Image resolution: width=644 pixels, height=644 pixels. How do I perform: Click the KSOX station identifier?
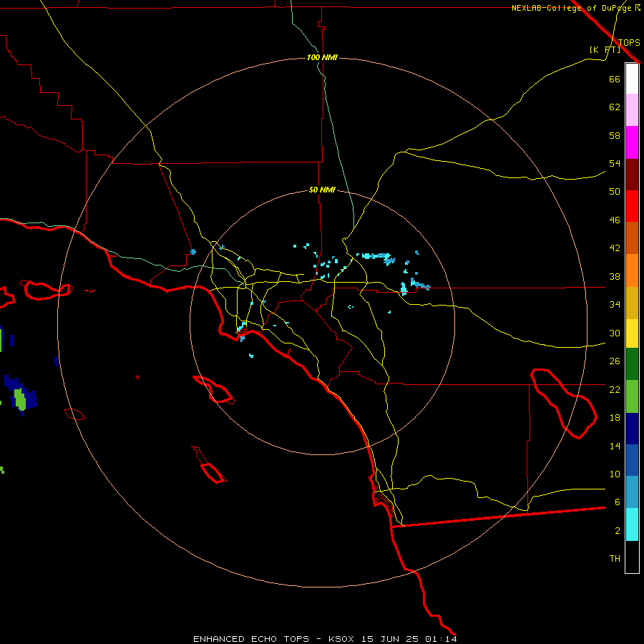tap(341, 639)
